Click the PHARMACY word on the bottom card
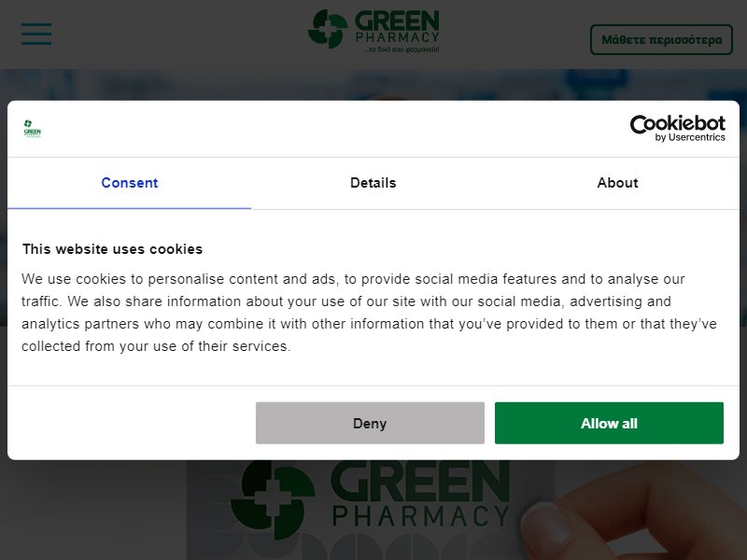747x560 pixels. click(x=421, y=516)
